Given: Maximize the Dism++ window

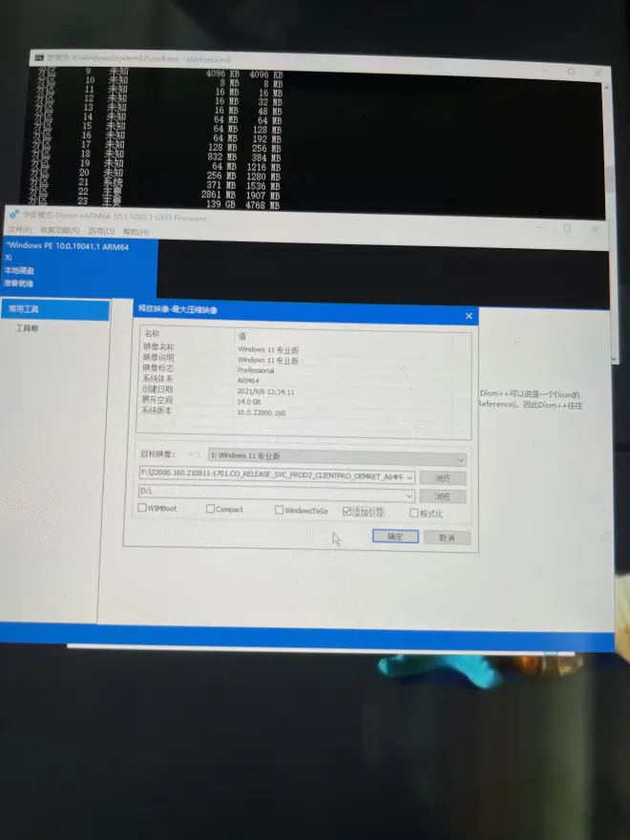Looking at the screenshot, I should 567,228.
